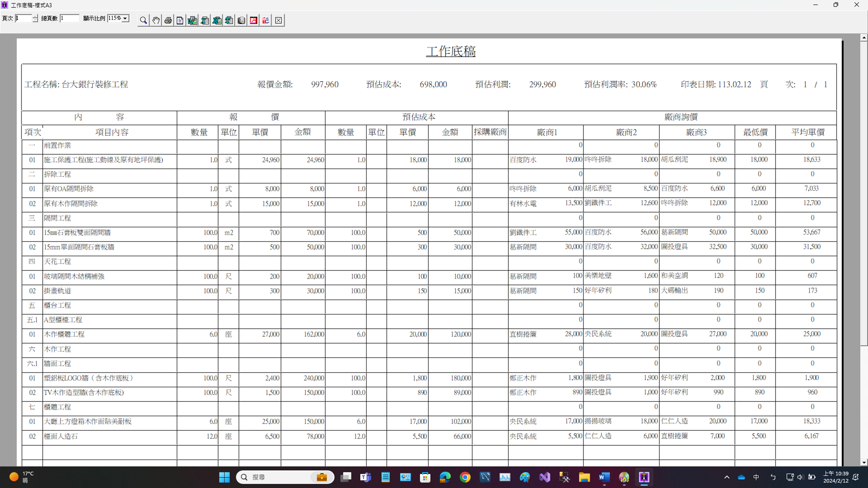This screenshot has height=488, width=868.
Task: Click the estimated profit 299,960
Action: tap(542, 84)
